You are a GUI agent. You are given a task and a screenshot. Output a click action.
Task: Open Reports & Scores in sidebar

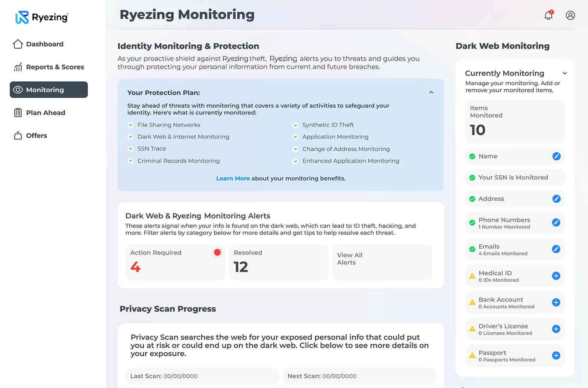coord(55,67)
